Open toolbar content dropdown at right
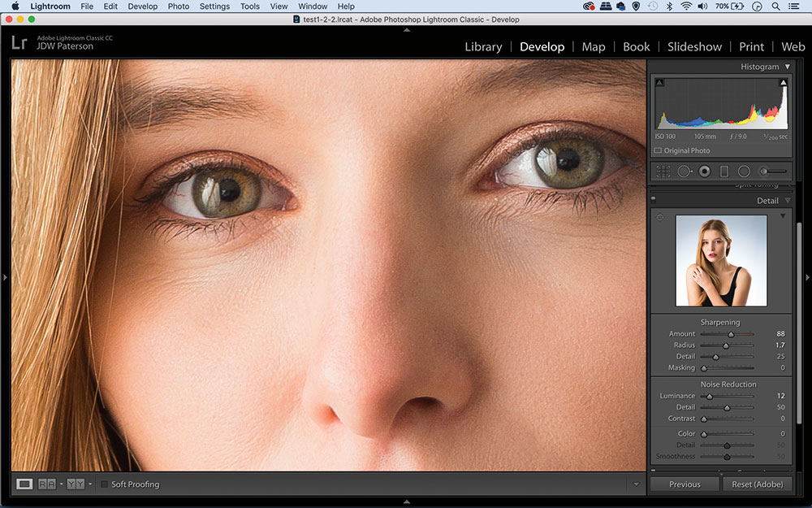 tap(636, 484)
